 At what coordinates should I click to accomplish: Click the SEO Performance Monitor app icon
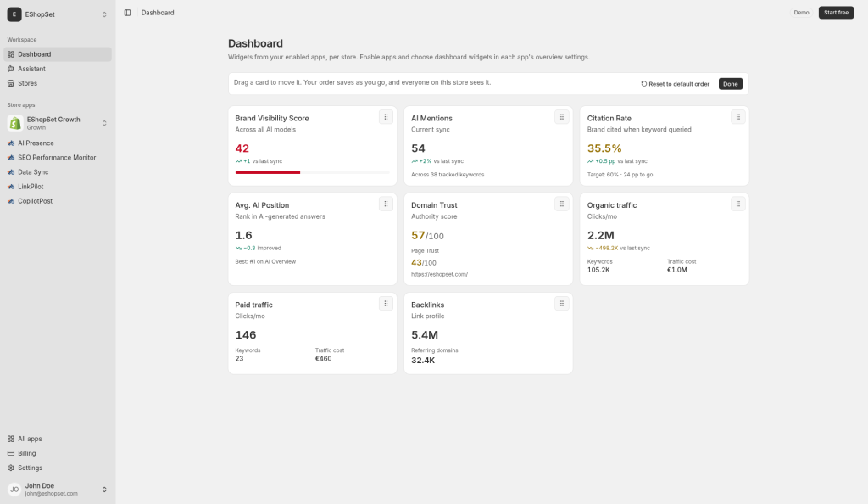coord(10,157)
